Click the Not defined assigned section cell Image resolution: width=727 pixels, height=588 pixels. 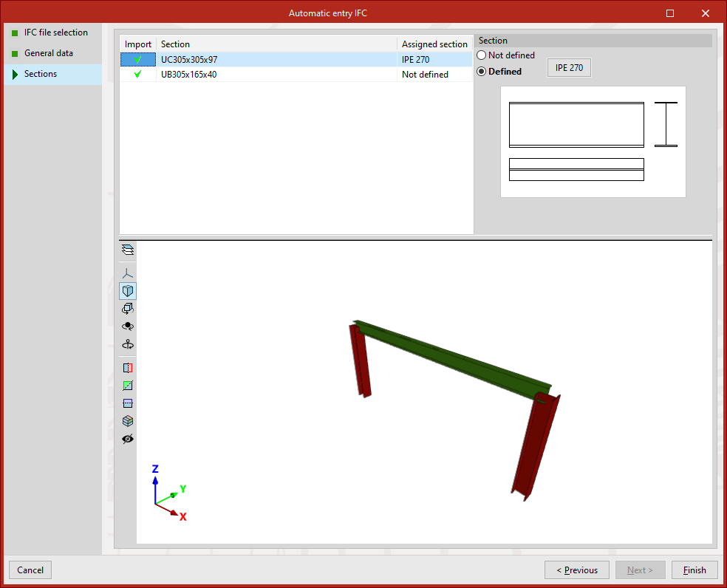click(434, 74)
